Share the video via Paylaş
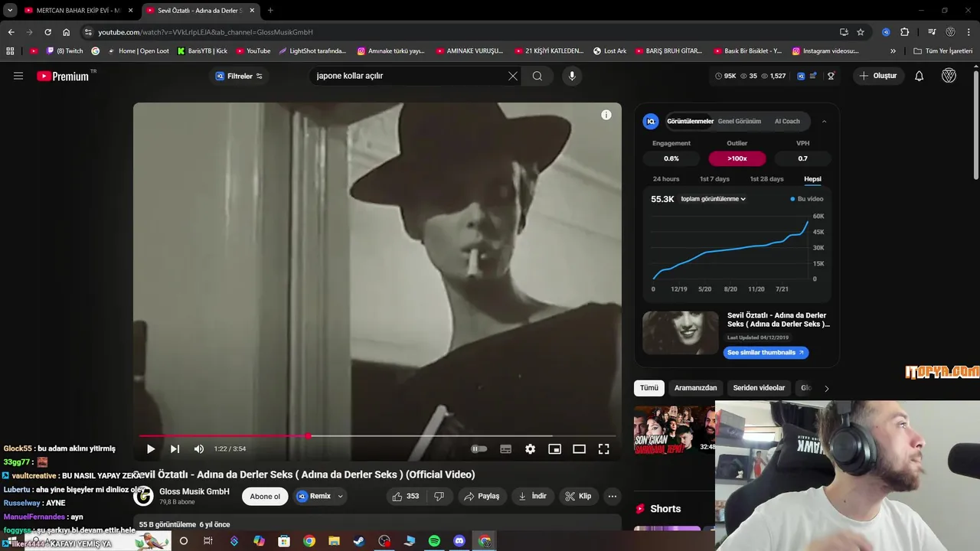 (x=482, y=496)
